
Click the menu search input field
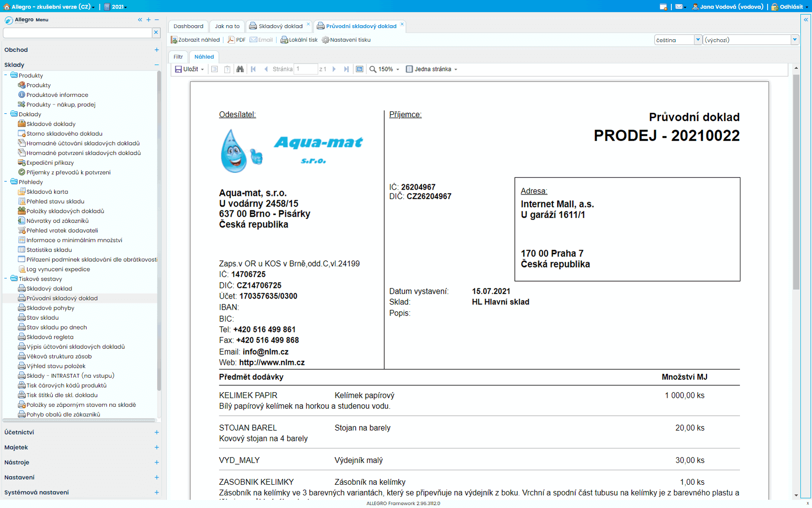(77, 32)
